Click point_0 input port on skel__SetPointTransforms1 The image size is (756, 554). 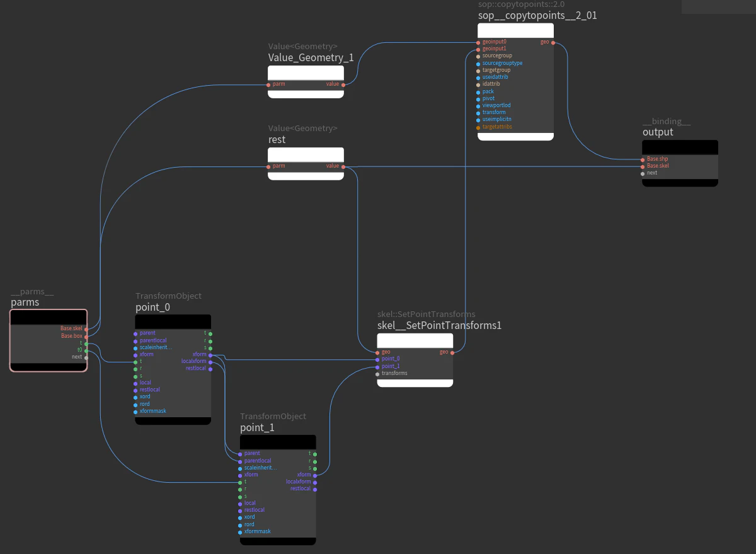click(x=377, y=359)
